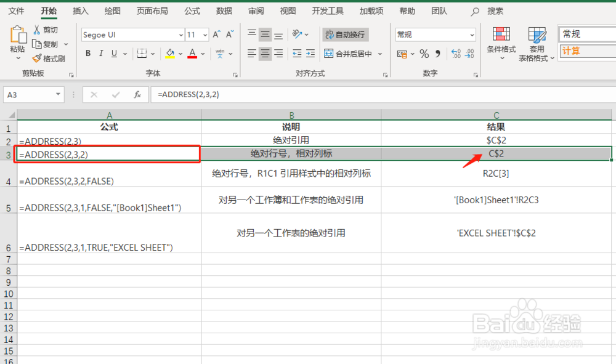
Task: Click the Percent Style icon
Action: point(423,54)
